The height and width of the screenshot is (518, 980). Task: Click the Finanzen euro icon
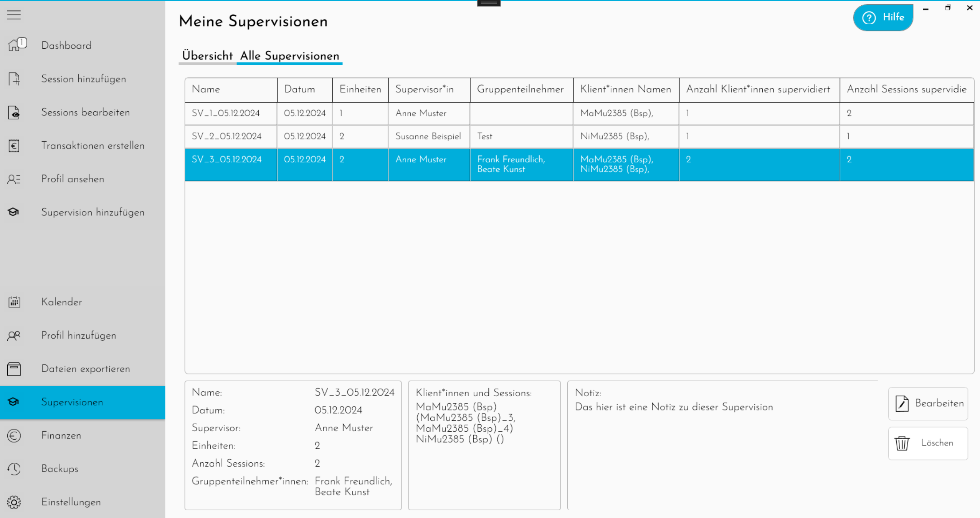[14, 436]
